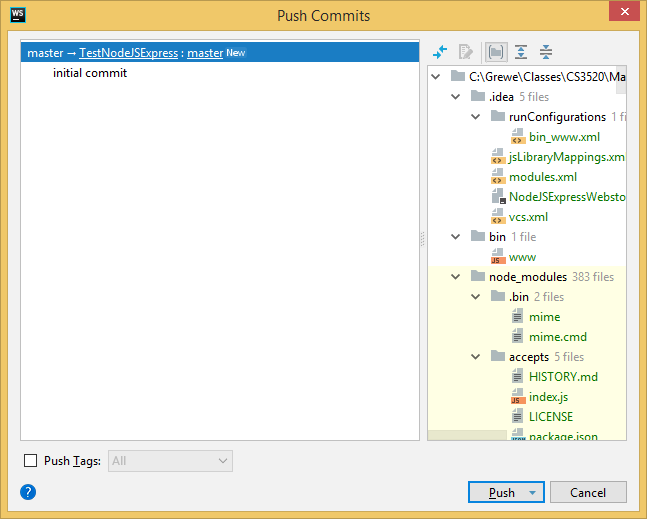
Task: Toggle the Group by Directory icon
Action: pos(496,52)
